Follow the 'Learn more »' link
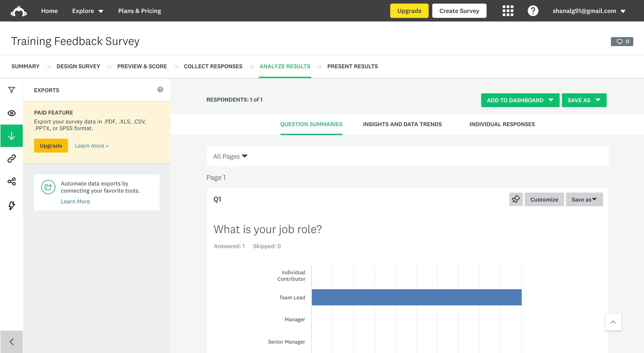The image size is (644, 353). [92, 146]
